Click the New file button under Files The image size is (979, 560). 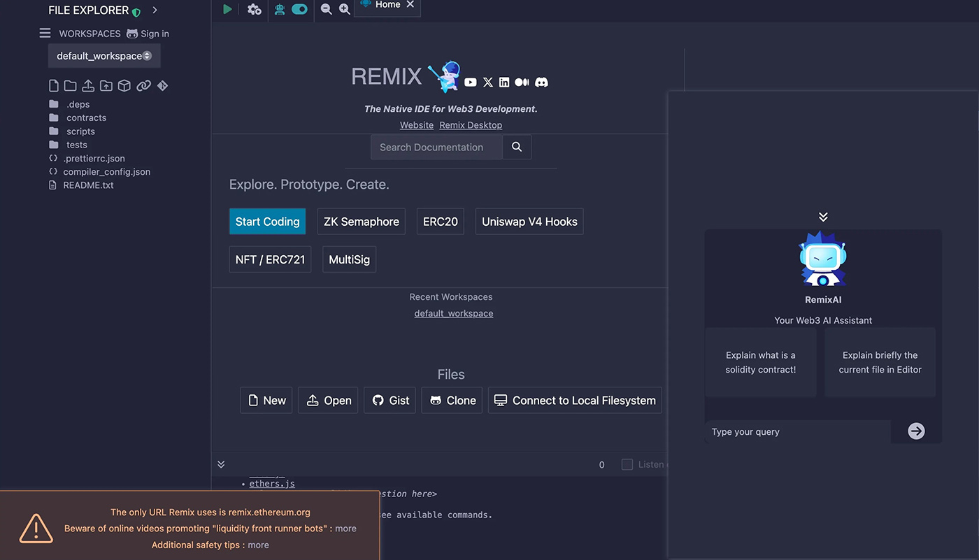tap(266, 401)
